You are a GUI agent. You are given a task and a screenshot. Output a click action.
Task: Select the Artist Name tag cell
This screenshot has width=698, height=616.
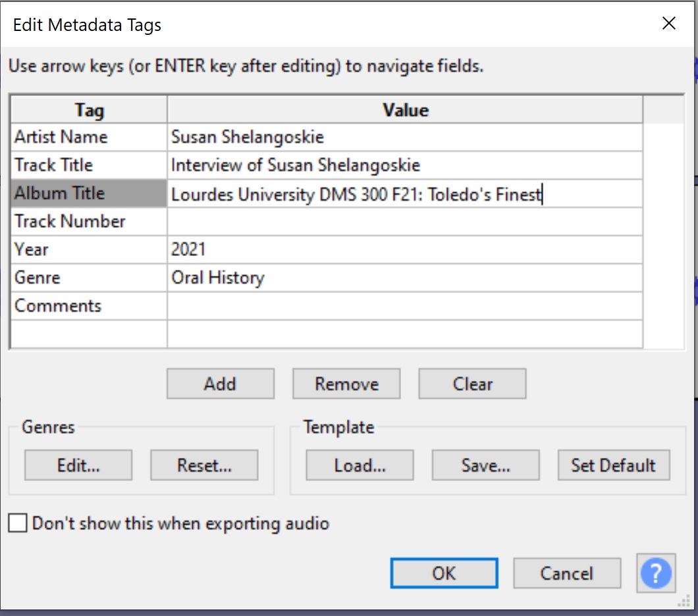[x=89, y=137]
